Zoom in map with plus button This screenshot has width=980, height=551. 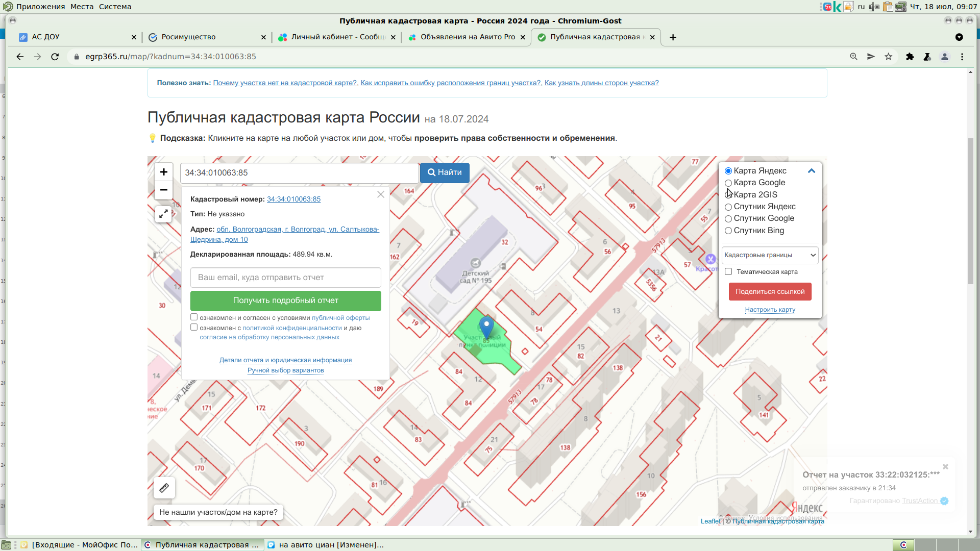163,172
